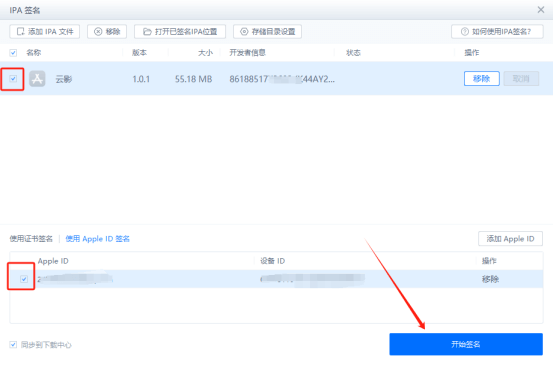
Task: Click the blurred 设备 ID value
Action: click(312, 279)
